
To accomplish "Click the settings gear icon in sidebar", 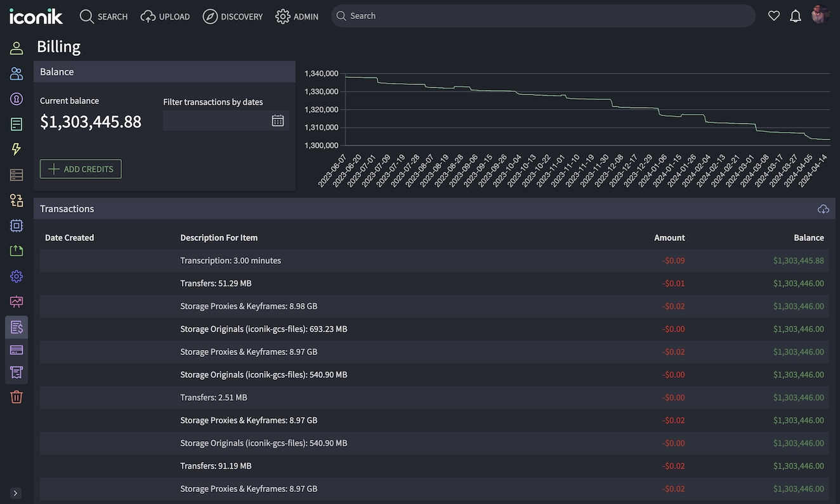I will [x=16, y=276].
